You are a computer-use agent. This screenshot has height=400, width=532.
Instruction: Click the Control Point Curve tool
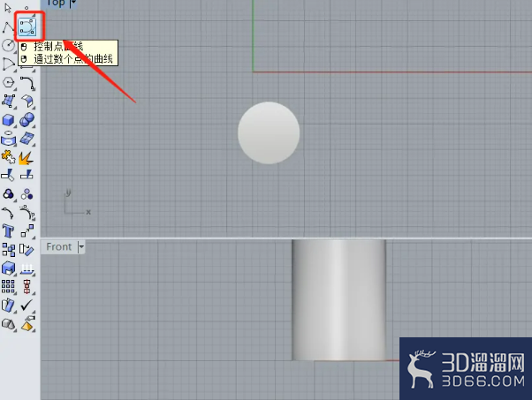27,27
